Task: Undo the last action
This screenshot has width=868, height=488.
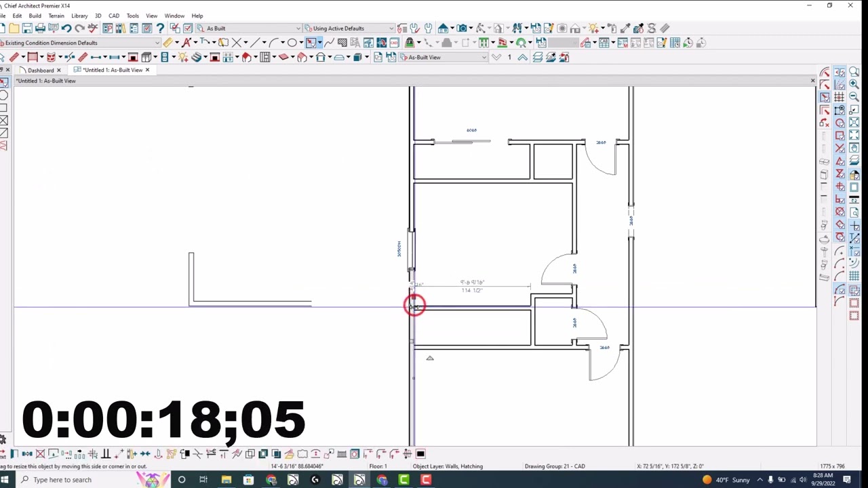Action: click(x=66, y=28)
